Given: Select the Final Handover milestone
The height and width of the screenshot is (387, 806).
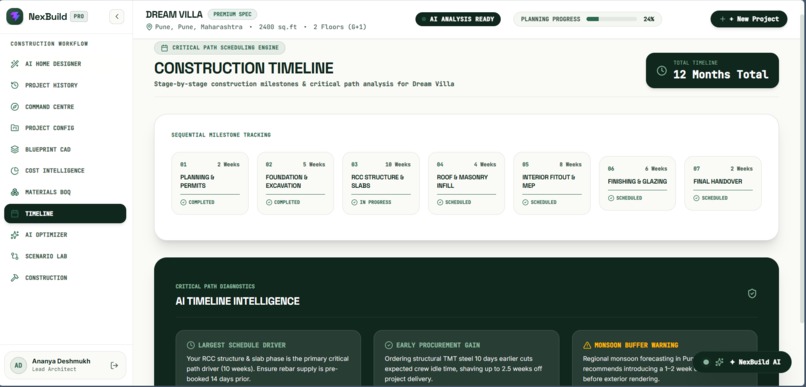Looking at the screenshot, I should [723, 183].
